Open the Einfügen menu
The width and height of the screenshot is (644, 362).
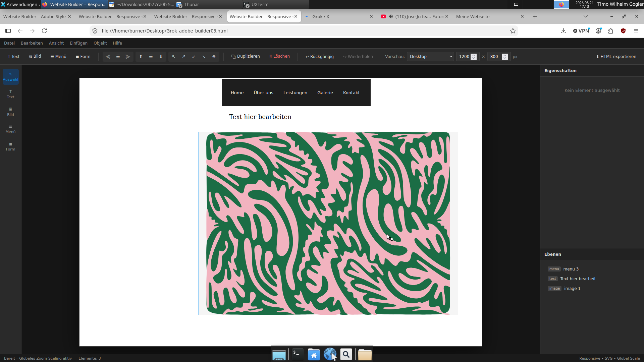point(78,43)
